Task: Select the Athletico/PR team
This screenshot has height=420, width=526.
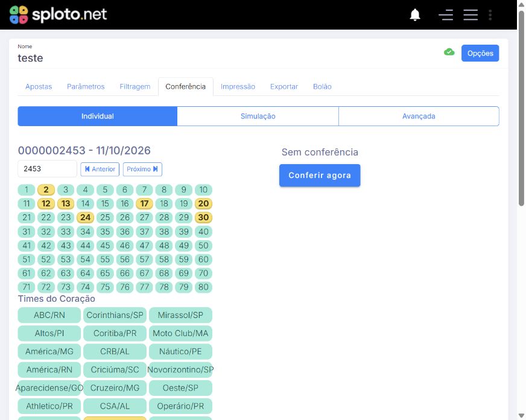Action: pos(49,406)
